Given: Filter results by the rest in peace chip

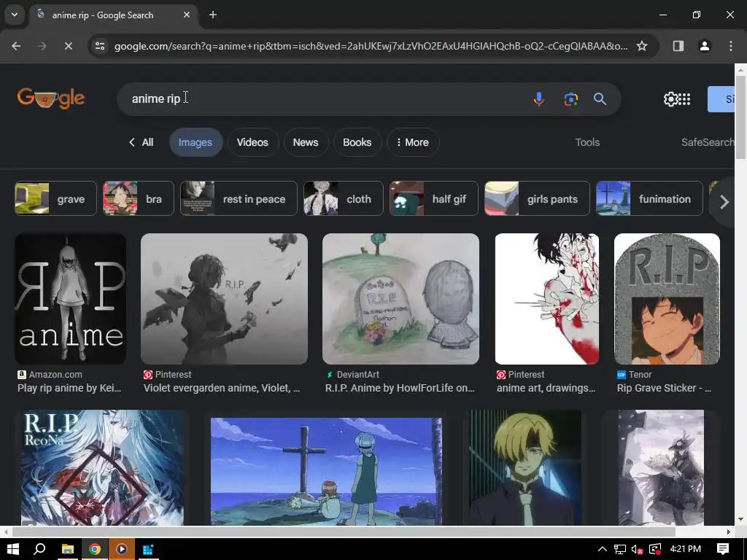Looking at the screenshot, I should (239, 198).
